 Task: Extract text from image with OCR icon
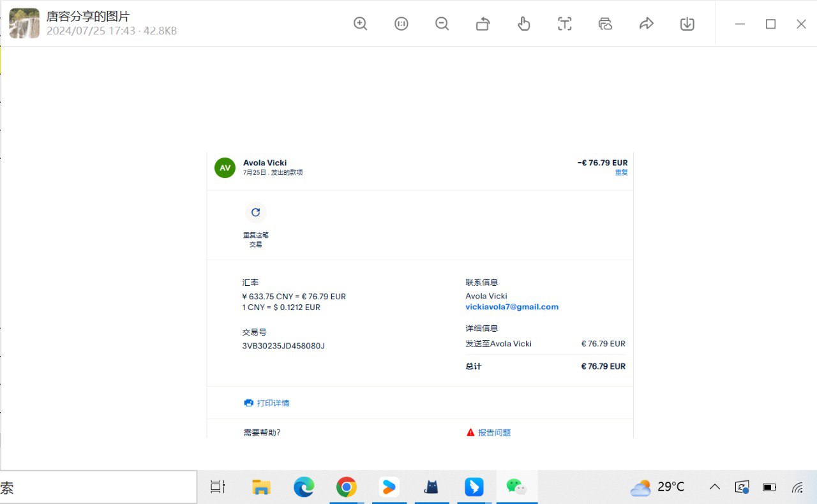click(x=565, y=24)
